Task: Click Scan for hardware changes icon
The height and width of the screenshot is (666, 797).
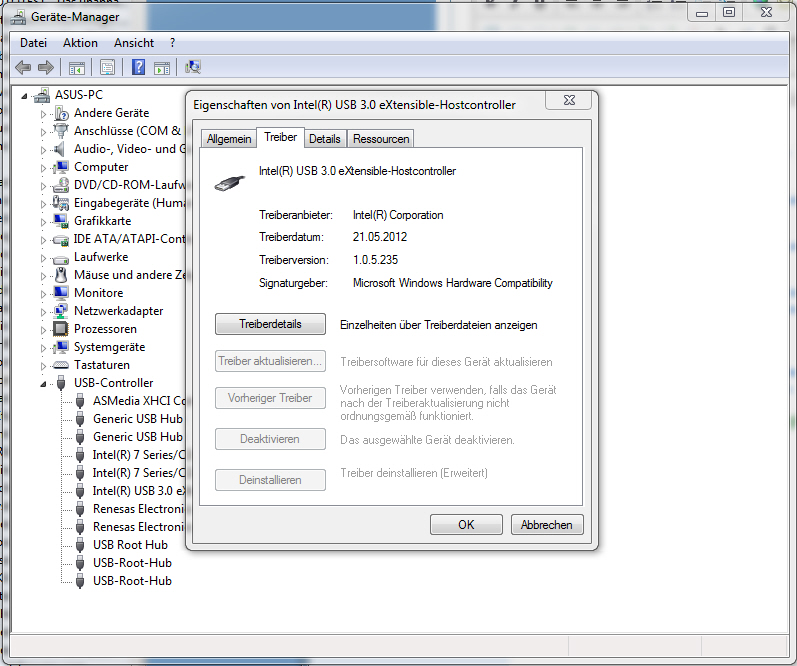Action: pos(193,67)
